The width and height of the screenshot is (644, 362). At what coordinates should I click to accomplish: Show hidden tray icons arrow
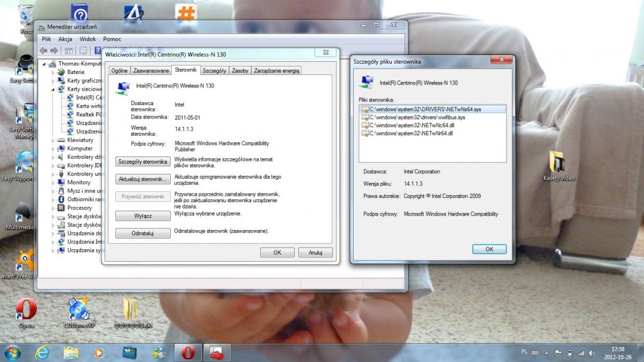(x=546, y=353)
